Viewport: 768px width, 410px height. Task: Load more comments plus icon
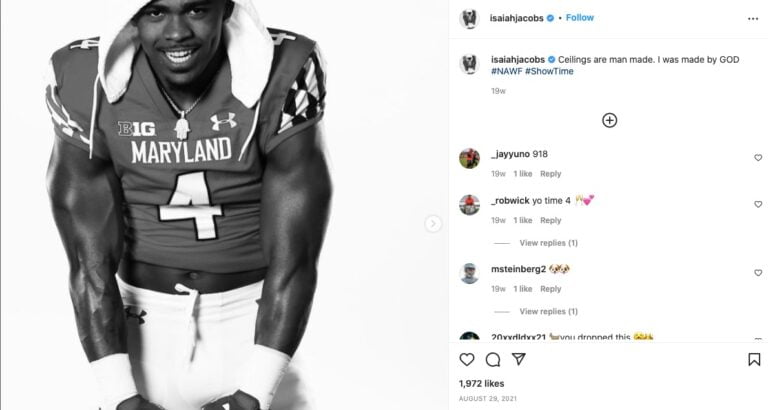(x=609, y=120)
